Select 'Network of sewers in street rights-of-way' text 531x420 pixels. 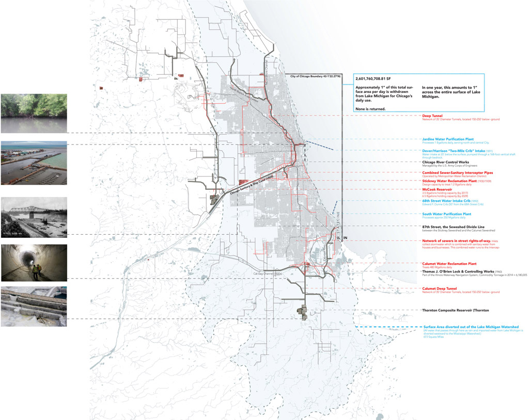pyautogui.click(x=456, y=241)
